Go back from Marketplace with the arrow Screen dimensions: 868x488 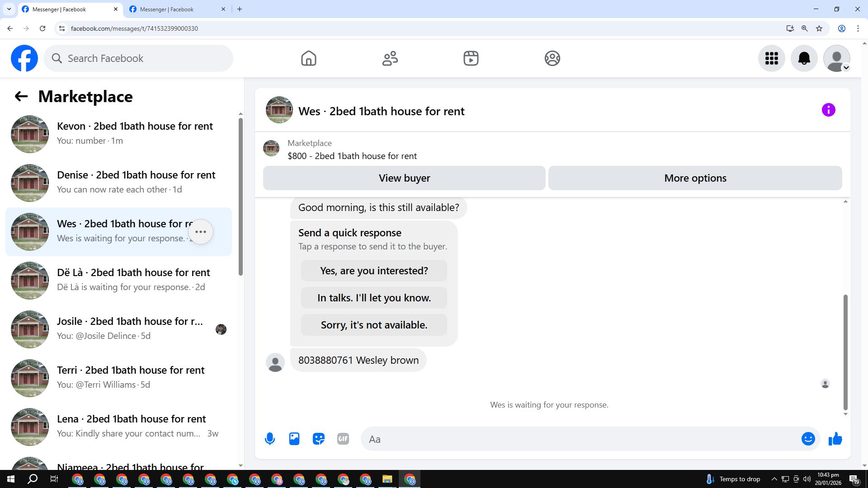click(x=21, y=96)
